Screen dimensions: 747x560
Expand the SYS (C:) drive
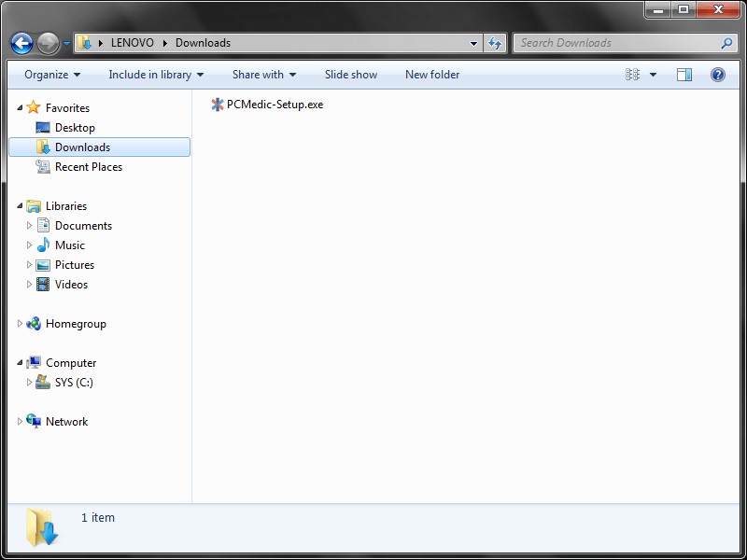click(29, 383)
